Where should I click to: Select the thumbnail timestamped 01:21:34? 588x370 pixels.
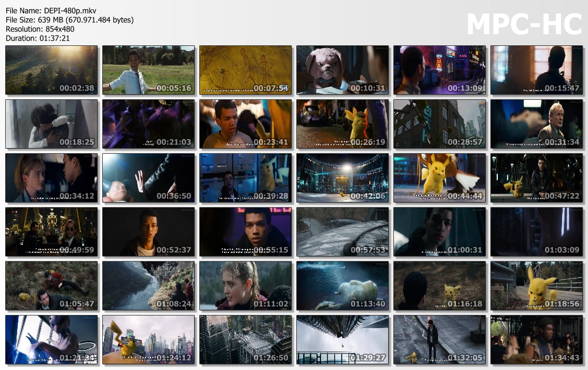point(51,340)
